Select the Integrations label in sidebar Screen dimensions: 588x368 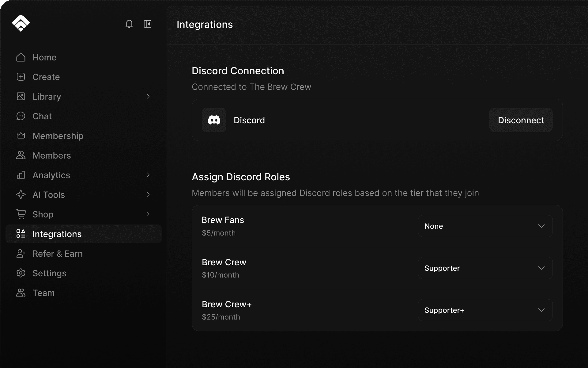coord(57,234)
